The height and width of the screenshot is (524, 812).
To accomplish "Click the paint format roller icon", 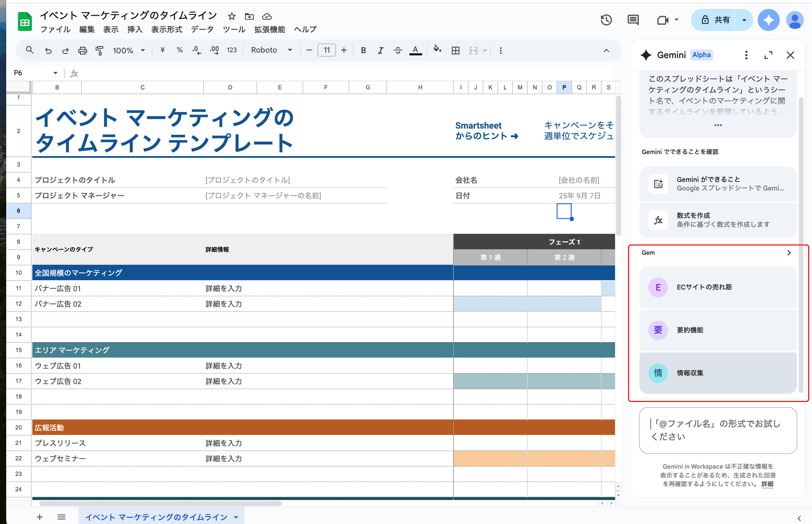I will coord(99,51).
